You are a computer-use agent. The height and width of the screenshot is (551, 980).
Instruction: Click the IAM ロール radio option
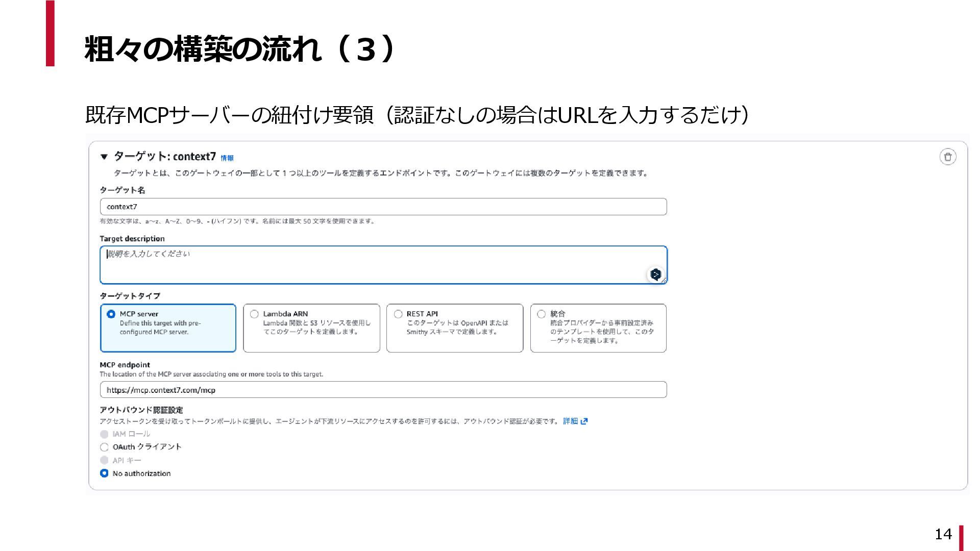tap(105, 434)
